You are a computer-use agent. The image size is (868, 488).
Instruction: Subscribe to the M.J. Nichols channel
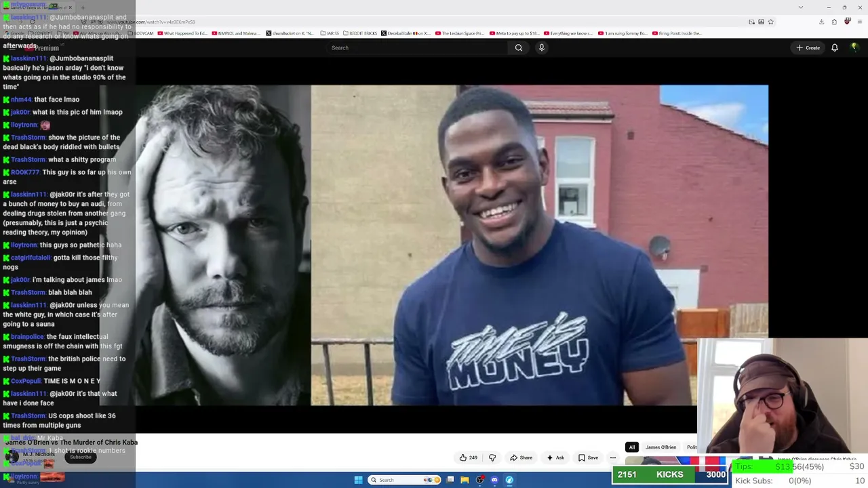[x=80, y=457]
